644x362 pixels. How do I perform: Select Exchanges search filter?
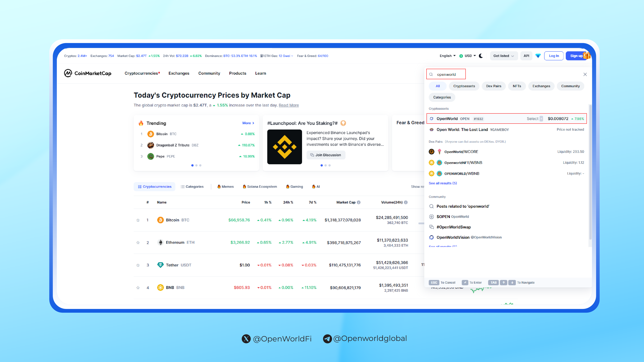pyautogui.click(x=541, y=86)
